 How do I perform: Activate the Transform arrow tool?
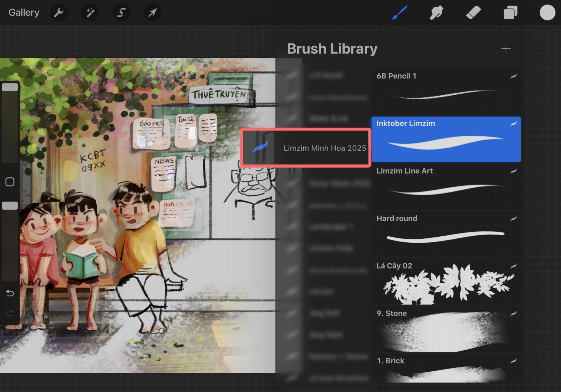(x=153, y=13)
